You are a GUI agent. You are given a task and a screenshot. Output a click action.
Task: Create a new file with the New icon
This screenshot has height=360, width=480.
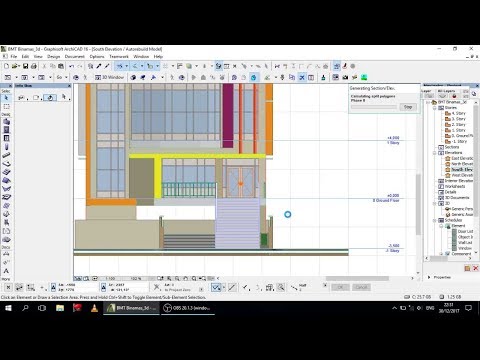click(x=6, y=66)
